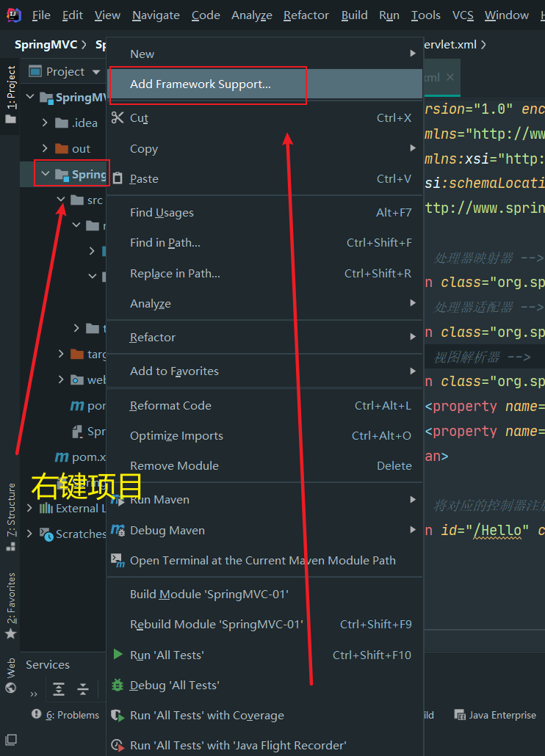Open the Analyze menu in menu bar

tap(252, 15)
